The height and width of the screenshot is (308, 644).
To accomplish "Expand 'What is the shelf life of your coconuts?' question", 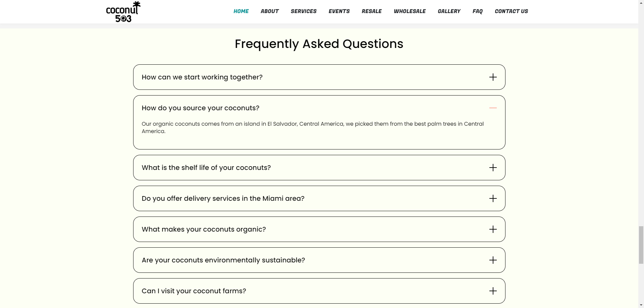I will coord(319,168).
